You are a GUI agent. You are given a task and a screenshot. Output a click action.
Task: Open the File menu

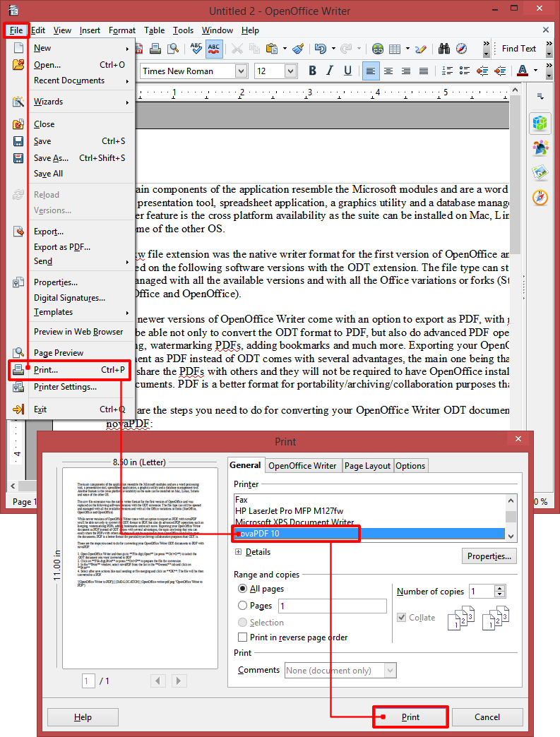[16, 30]
